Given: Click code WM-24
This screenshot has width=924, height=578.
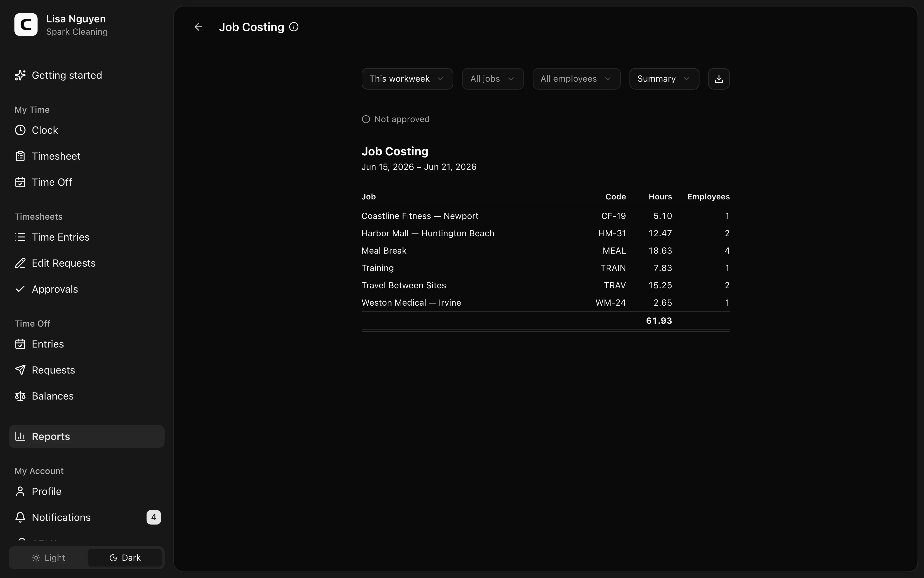Looking at the screenshot, I should [610, 303].
